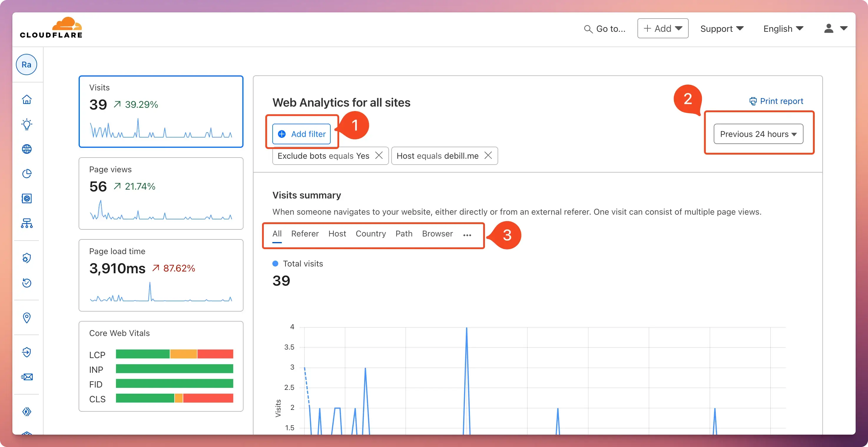Select the Page views metric card

pyautogui.click(x=161, y=193)
